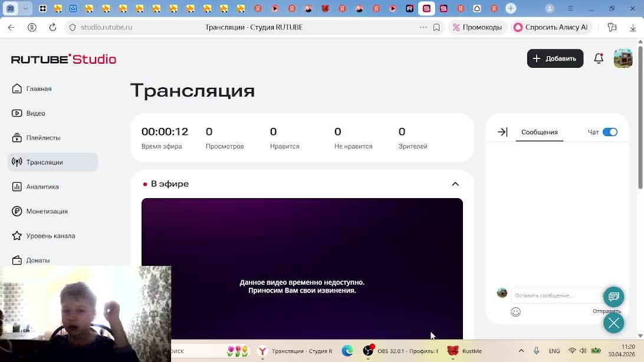Click the Зрителей counter label

coord(413,146)
